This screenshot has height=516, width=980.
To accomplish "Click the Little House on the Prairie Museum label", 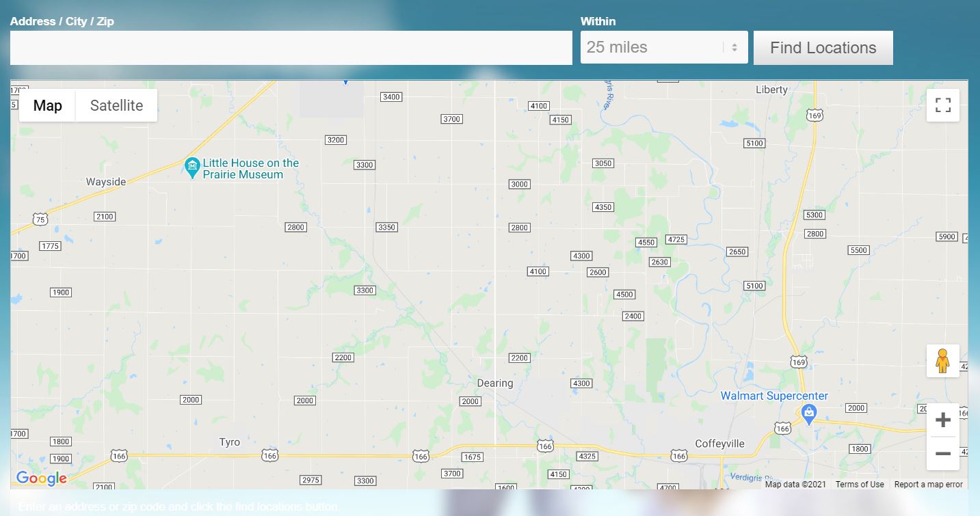I will pos(251,169).
